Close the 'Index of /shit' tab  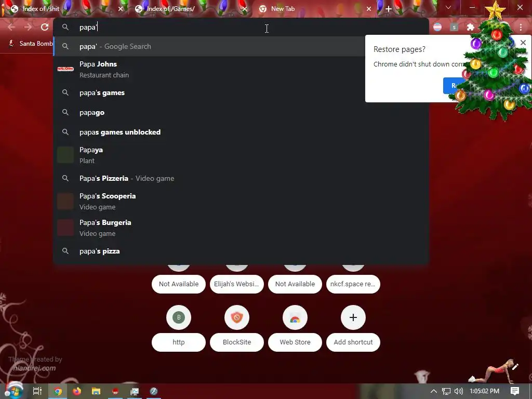point(121,9)
